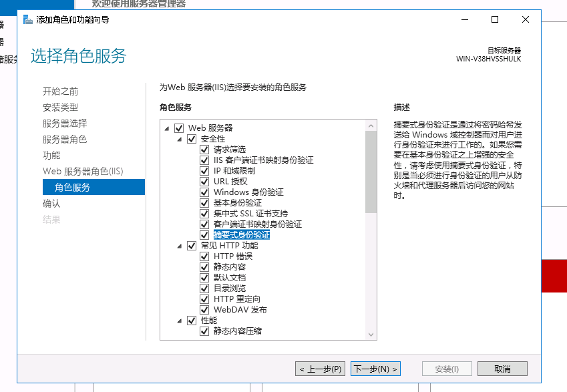Viewport: 567px width, 392px height.
Task: Go to 服务器选择 wizard step
Action: tap(65, 124)
